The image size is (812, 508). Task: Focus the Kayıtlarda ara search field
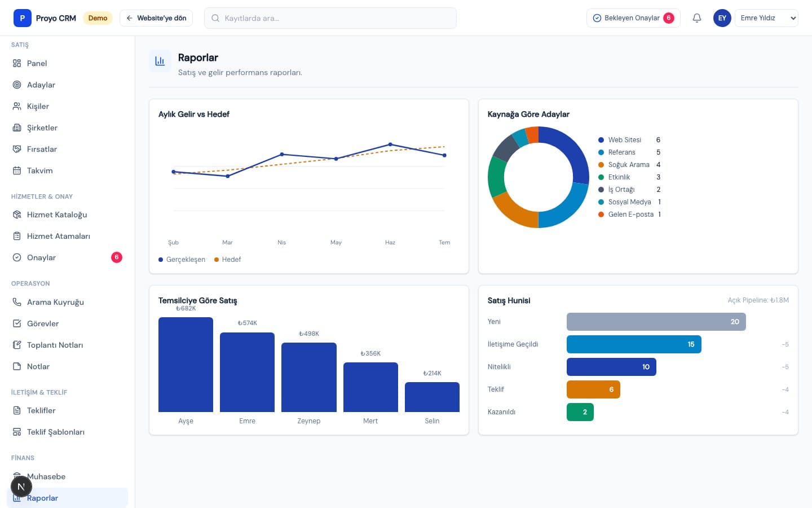pos(330,18)
